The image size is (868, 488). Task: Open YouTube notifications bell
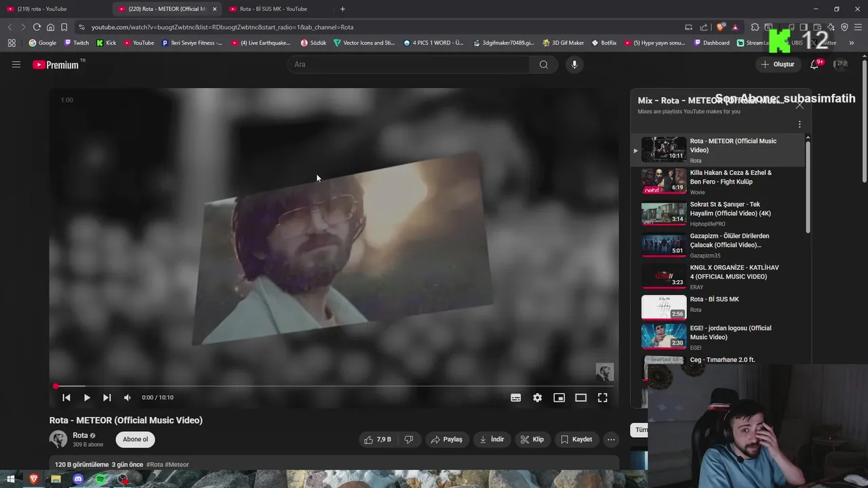pos(814,64)
